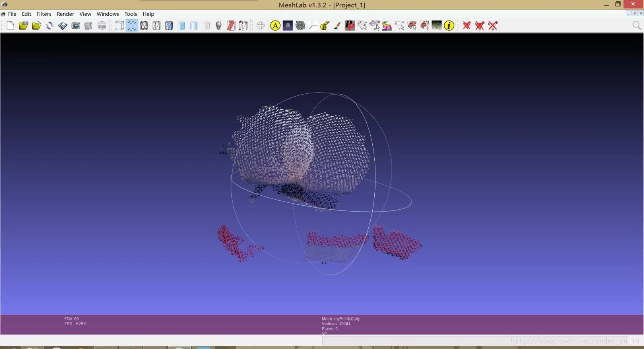The height and width of the screenshot is (349, 644).
Task: Restore the inner Project_1 subwindow
Action: point(635,13)
